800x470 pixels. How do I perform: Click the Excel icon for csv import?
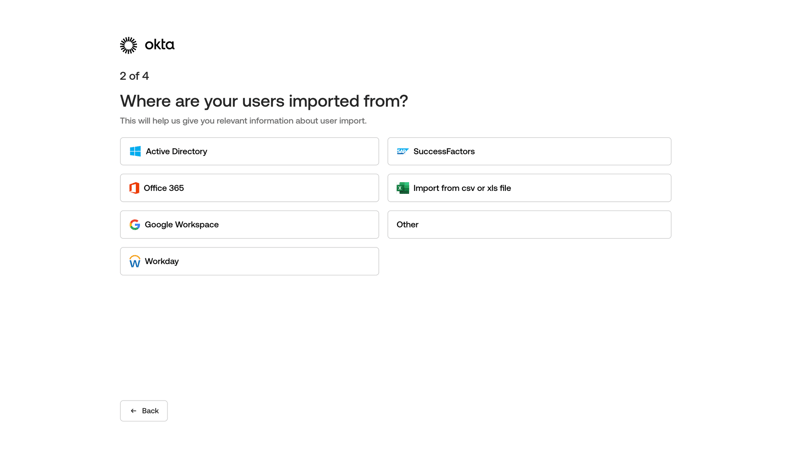click(x=403, y=188)
